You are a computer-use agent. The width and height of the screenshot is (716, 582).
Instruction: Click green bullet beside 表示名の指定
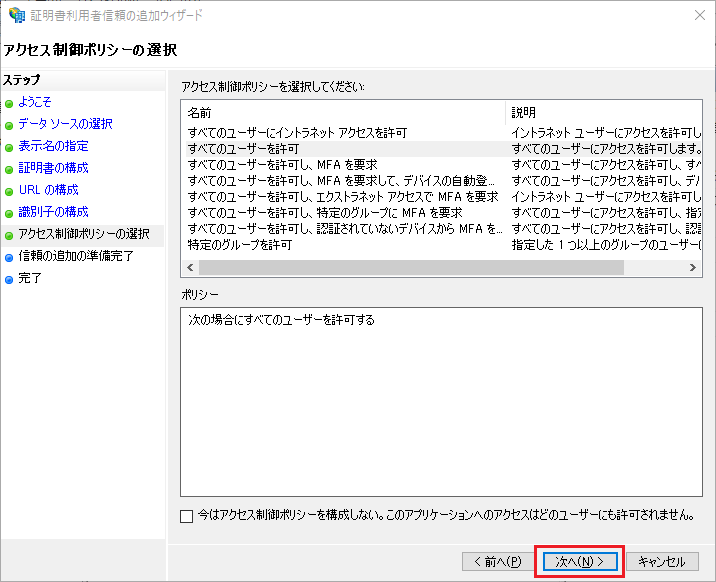point(9,147)
